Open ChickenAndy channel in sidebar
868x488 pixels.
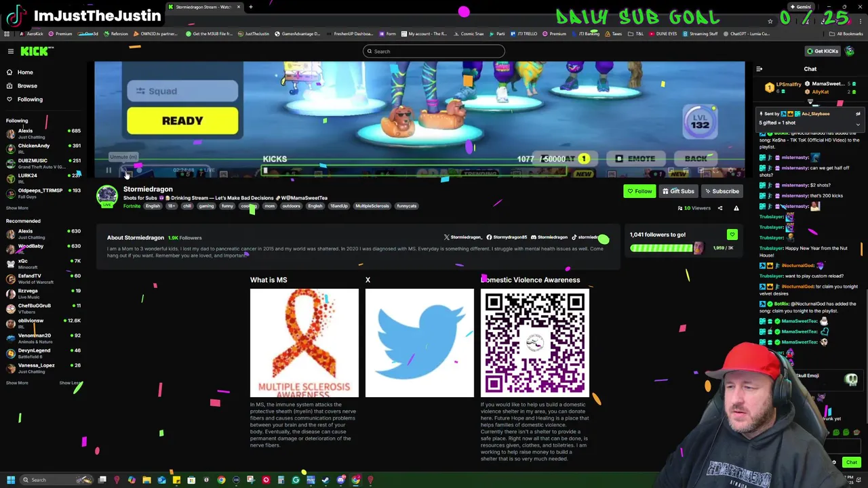click(x=42, y=148)
